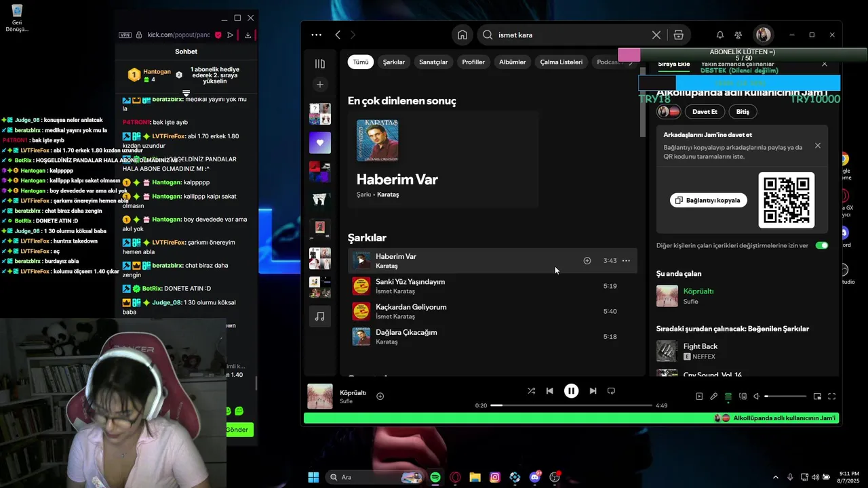Select the Dağlara Çıkacağım track
868x488 pixels.
[492, 337]
